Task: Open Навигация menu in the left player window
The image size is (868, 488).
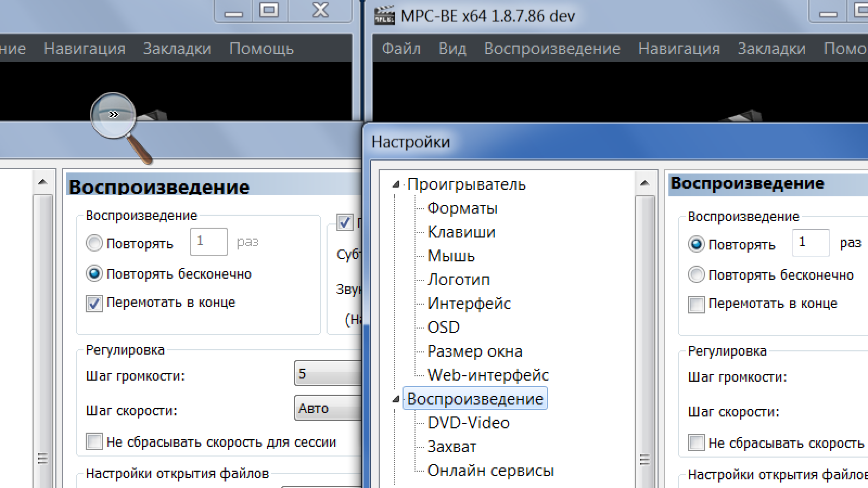Action: click(x=85, y=49)
